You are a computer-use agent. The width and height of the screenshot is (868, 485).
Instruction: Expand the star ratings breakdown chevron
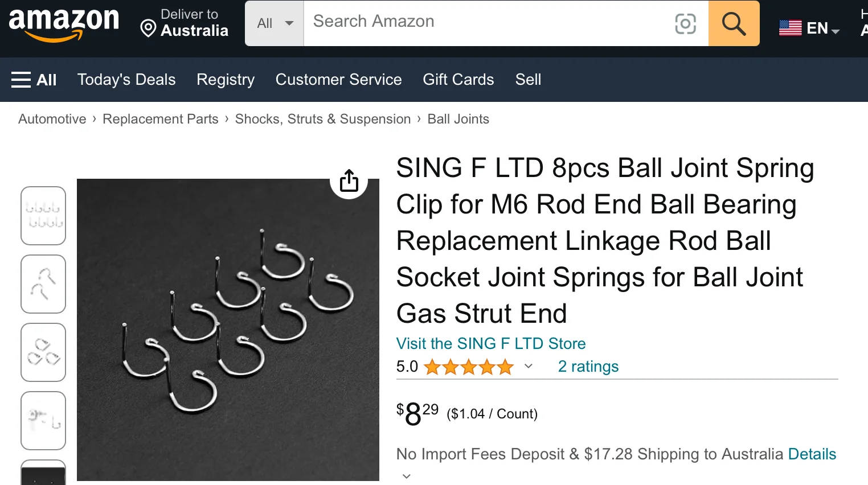pyautogui.click(x=529, y=366)
